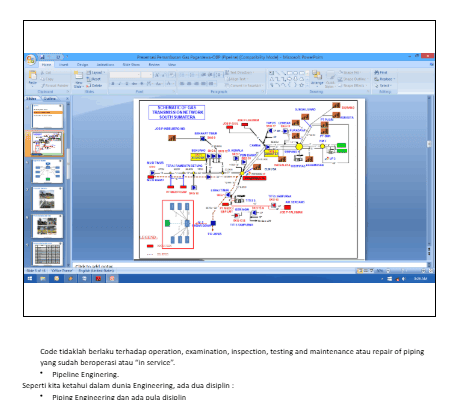This screenshot has height=400, width=452.
Task: Open the PowerPoint Help icon
Action: (431, 64)
